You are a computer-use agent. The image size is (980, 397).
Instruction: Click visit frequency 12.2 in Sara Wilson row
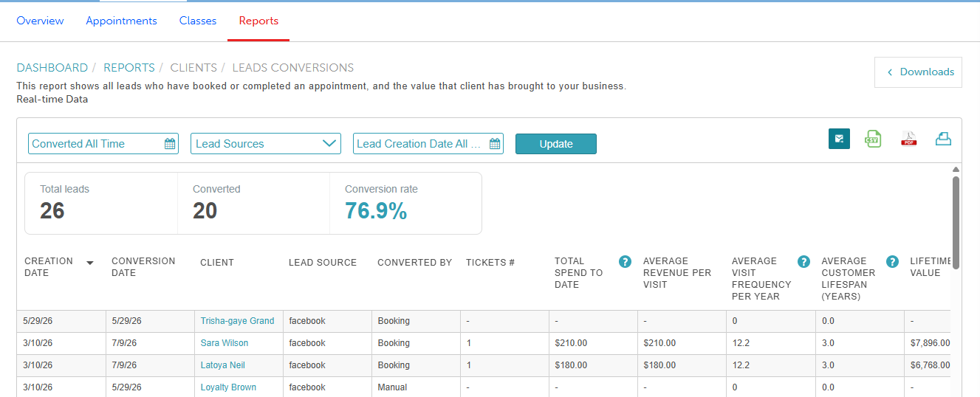click(741, 343)
